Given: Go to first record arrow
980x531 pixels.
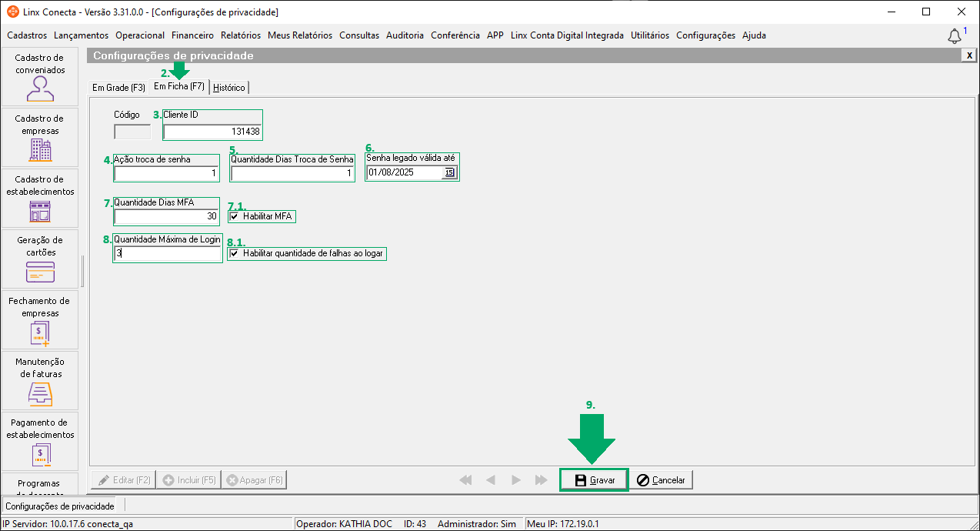Looking at the screenshot, I should [x=465, y=479].
